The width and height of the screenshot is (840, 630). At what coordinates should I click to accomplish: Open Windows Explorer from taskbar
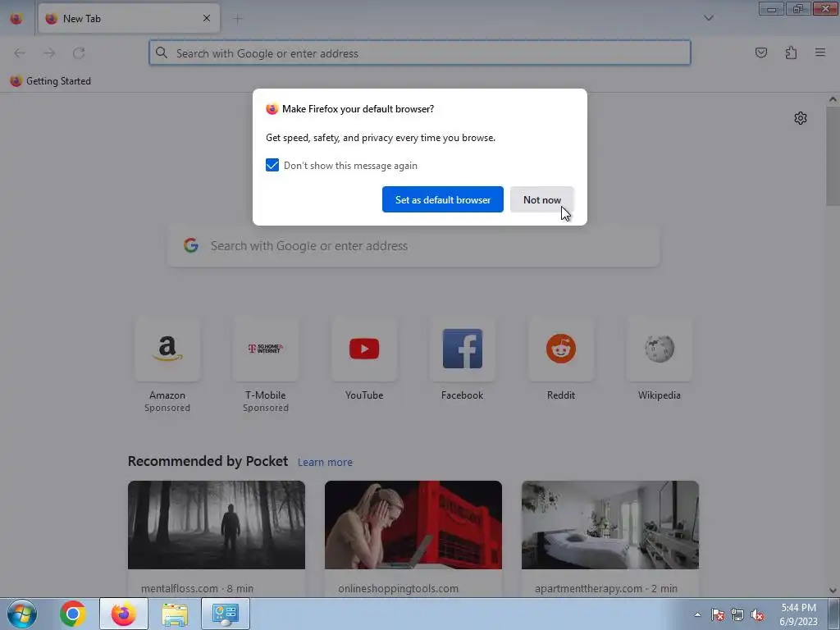pyautogui.click(x=175, y=614)
